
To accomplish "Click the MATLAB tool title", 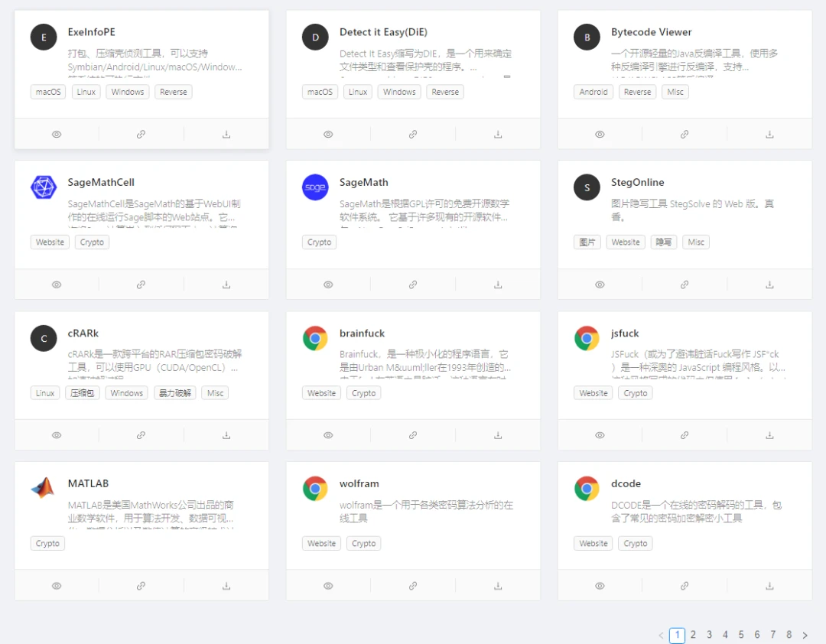I will tap(88, 483).
